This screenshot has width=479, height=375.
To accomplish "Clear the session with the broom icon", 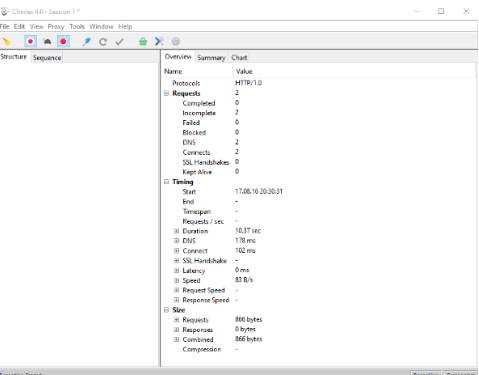I will [6, 42].
